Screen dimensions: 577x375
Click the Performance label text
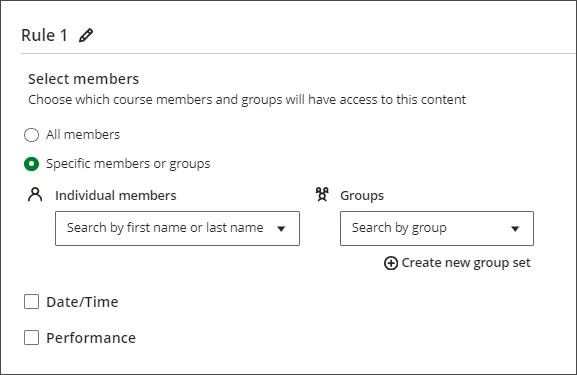[91, 338]
